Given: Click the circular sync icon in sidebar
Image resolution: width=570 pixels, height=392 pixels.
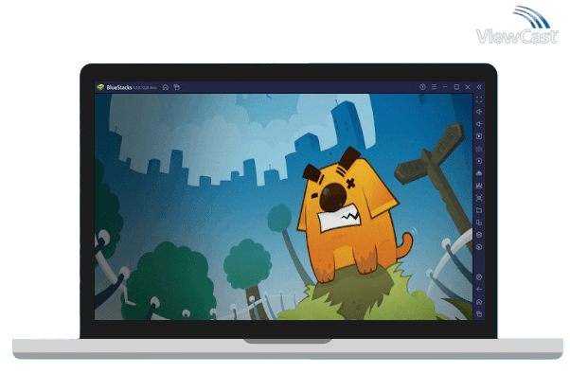Looking at the screenshot, I should click(x=479, y=247).
